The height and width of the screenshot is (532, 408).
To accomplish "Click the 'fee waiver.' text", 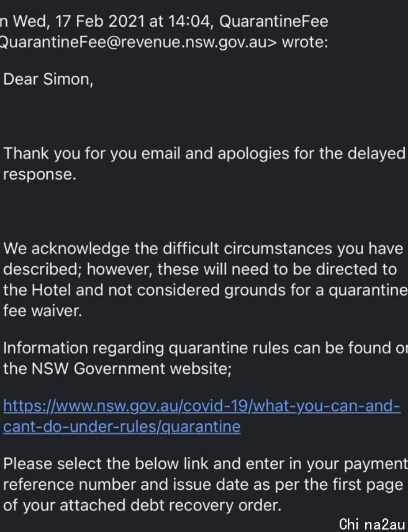I will coord(42,311).
